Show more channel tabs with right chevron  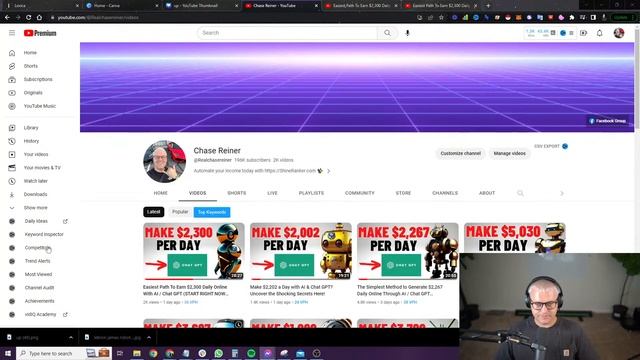coord(562,193)
